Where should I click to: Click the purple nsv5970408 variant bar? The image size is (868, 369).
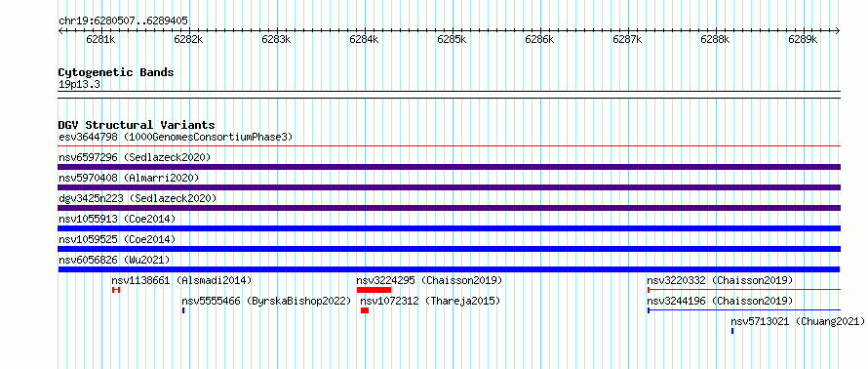449,187
